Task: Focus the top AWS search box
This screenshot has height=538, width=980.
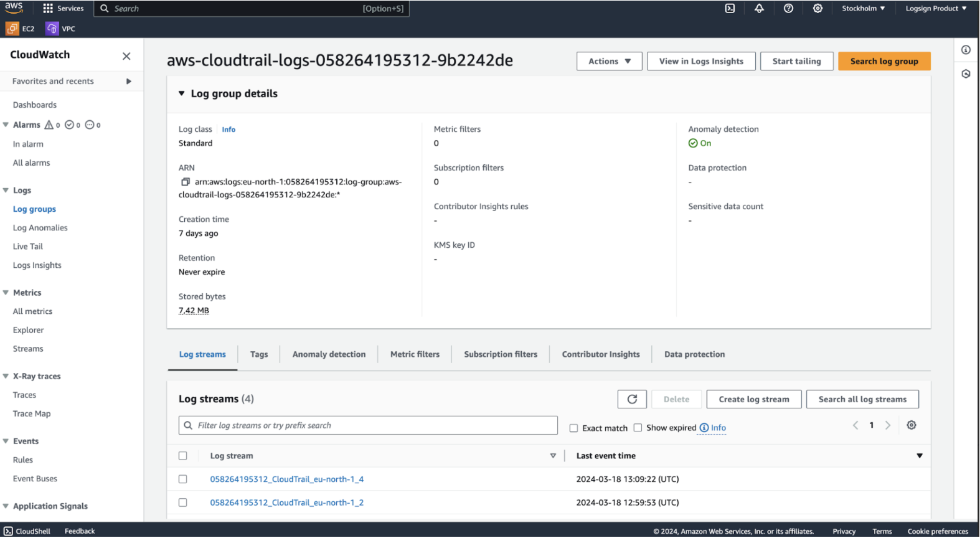Action: (x=252, y=9)
